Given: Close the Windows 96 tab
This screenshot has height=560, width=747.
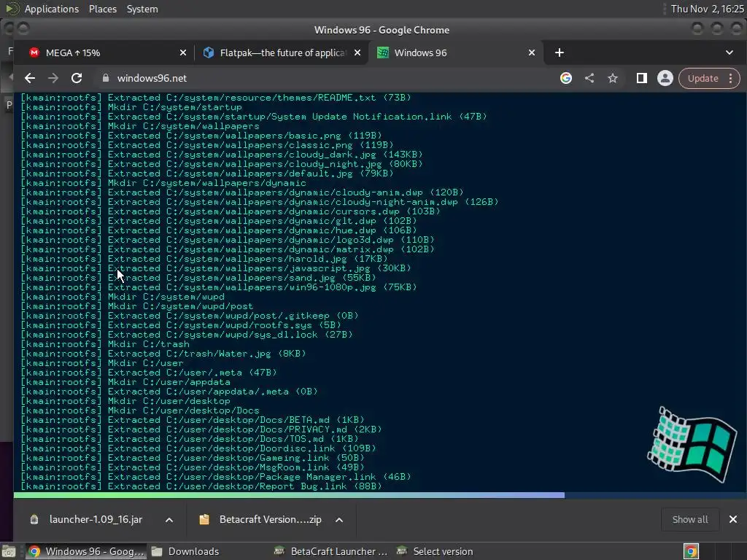Looking at the screenshot, I should (x=532, y=52).
